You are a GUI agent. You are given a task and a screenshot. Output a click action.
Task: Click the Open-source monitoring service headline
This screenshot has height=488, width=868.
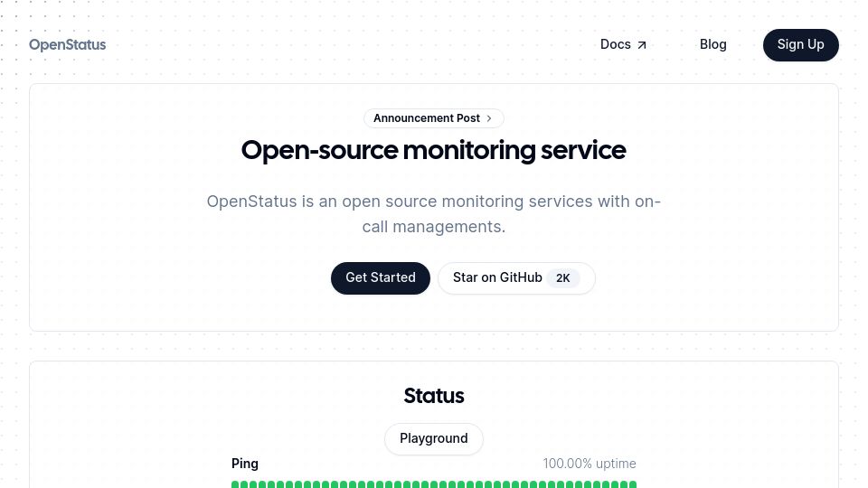(433, 151)
